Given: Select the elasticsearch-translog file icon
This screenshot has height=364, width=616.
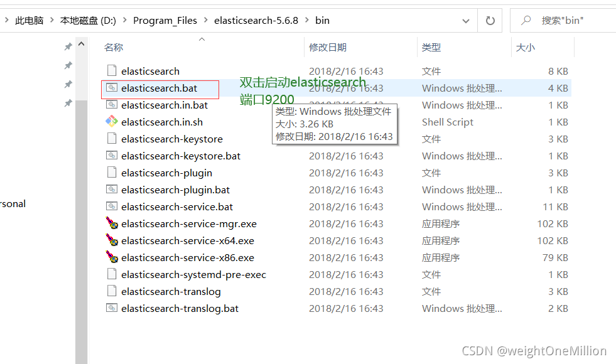Looking at the screenshot, I should (x=112, y=291).
